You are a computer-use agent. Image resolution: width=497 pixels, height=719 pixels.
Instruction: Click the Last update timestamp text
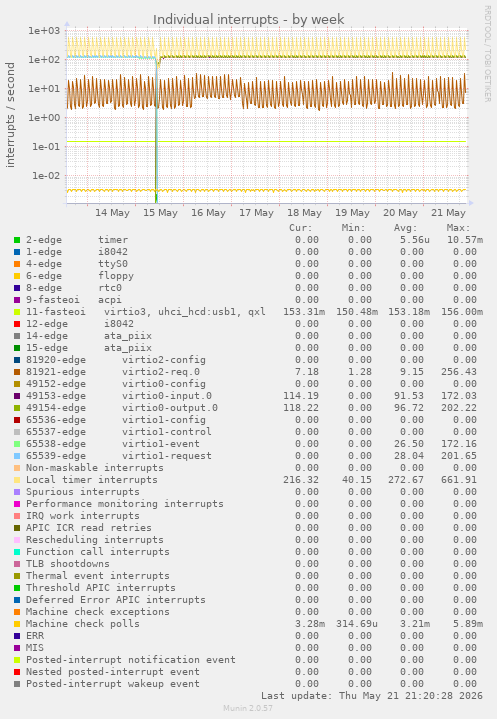point(372,696)
